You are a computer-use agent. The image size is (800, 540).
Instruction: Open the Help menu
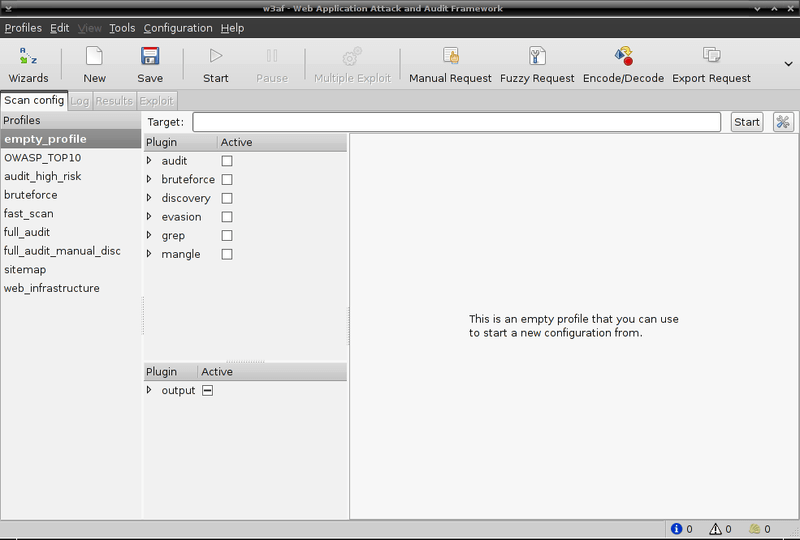coord(232,28)
